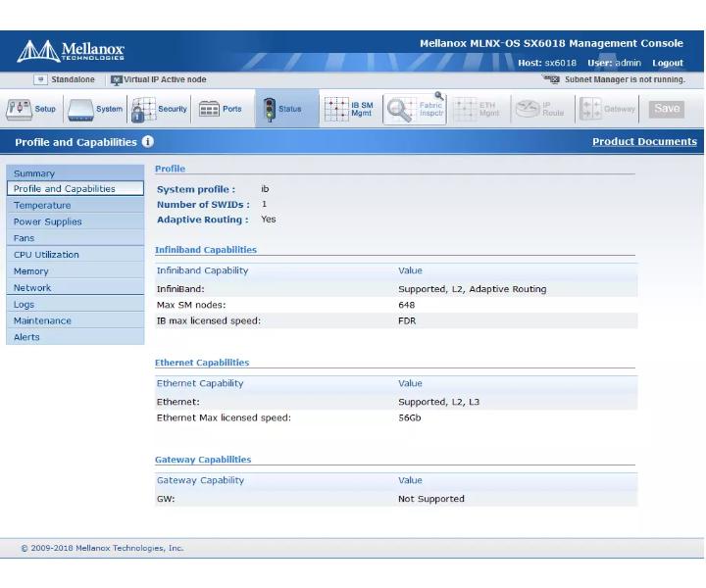Open the Maintenance sidebar item
The image size is (706, 588).
tap(76, 320)
